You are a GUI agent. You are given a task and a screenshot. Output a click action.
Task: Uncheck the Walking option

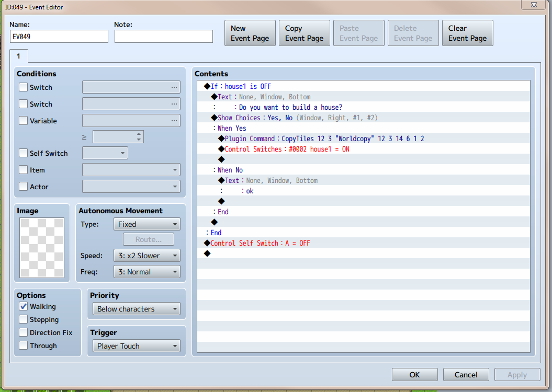[23, 306]
